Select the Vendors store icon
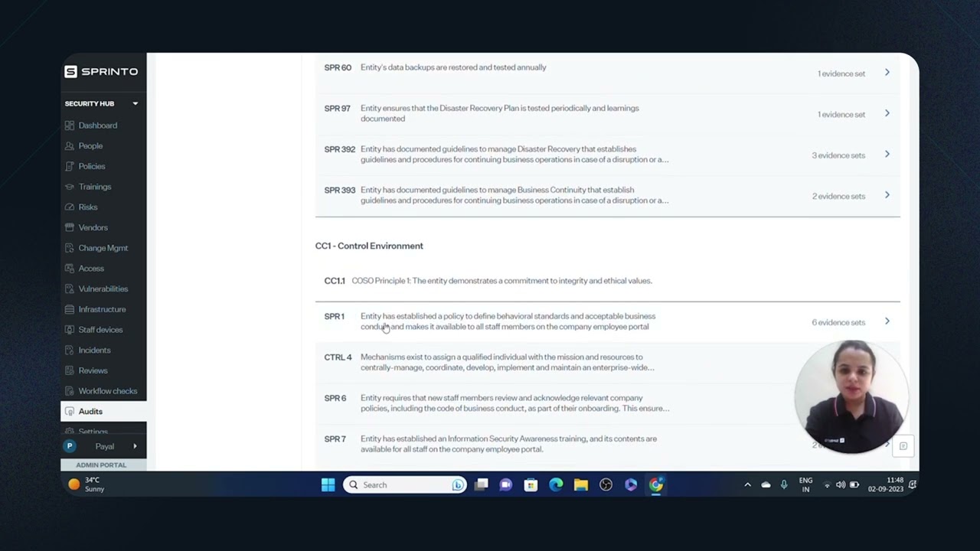Image resolution: width=980 pixels, height=551 pixels. 70,227
